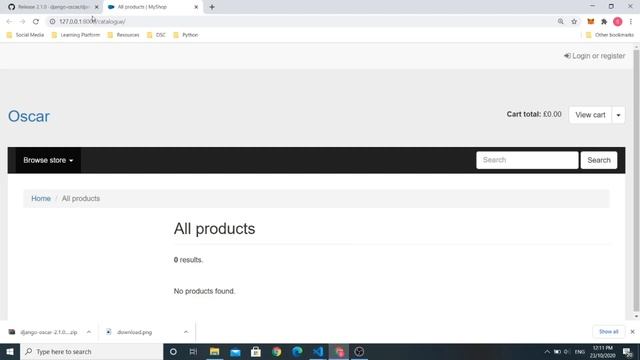Go to Home via breadcrumb
This screenshot has height=360, width=640.
(41, 199)
